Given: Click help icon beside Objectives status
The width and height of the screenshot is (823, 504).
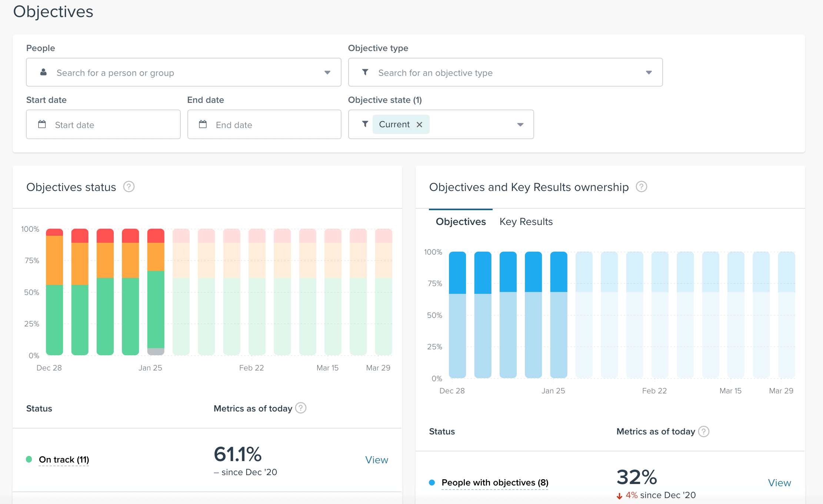Looking at the screenshot, I should coord(129,187).
